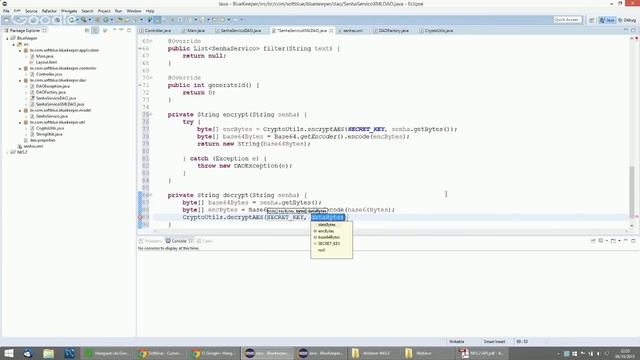The height and width of the screenshot is (360, 640).
Task: Click the Open Perspective icon
Action: [591, 20]
